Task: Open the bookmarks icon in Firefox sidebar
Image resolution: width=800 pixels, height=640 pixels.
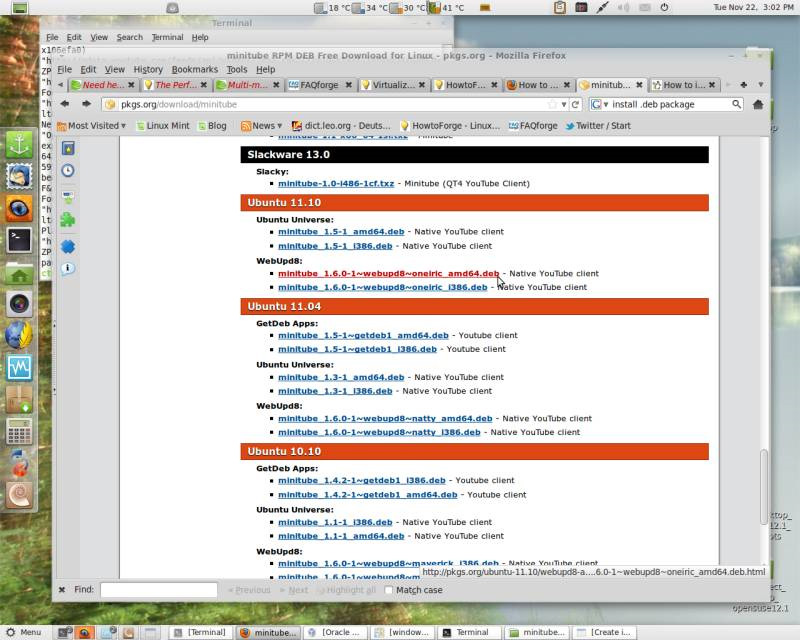Action: (x=68, y=147)
